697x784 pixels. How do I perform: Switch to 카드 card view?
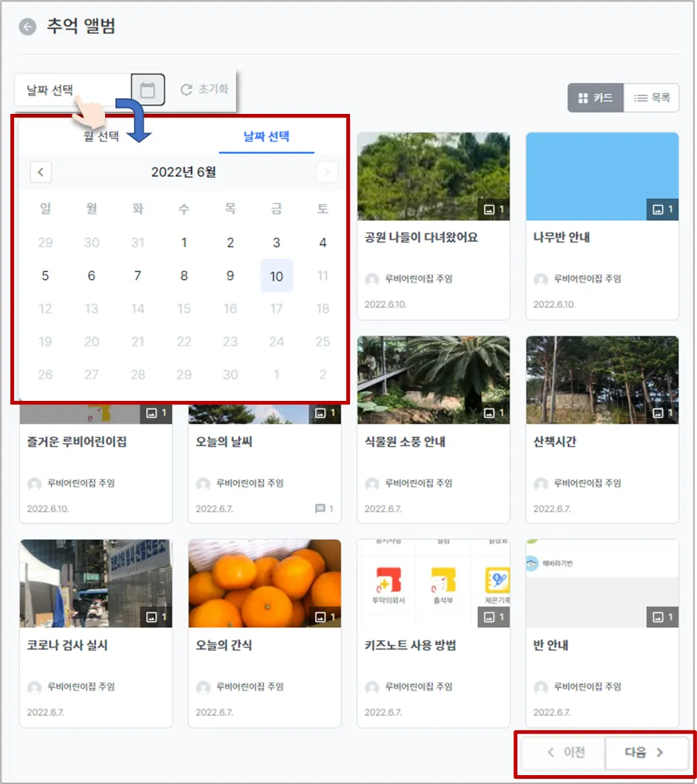point(596,98)
